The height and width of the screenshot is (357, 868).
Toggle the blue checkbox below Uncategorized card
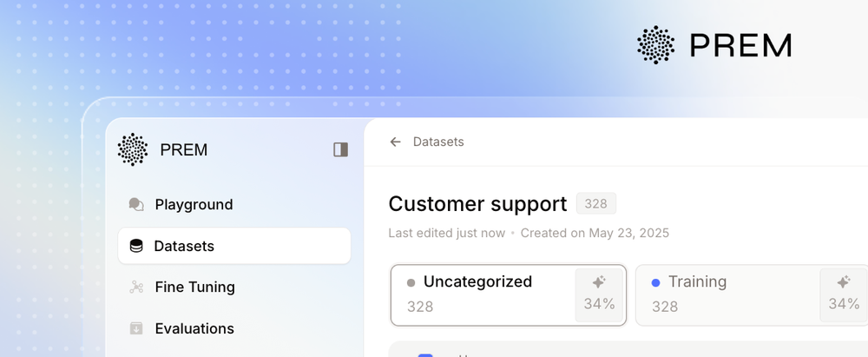click(425, 354)
